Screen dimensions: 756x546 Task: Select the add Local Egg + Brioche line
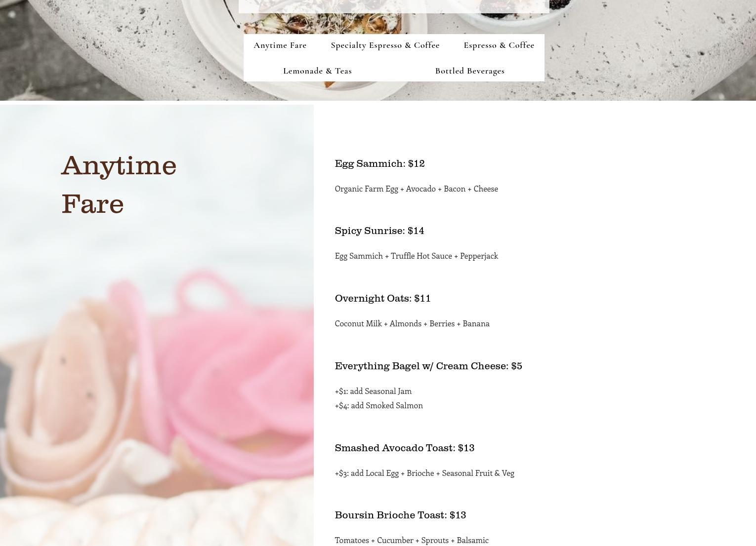(424, 473)
